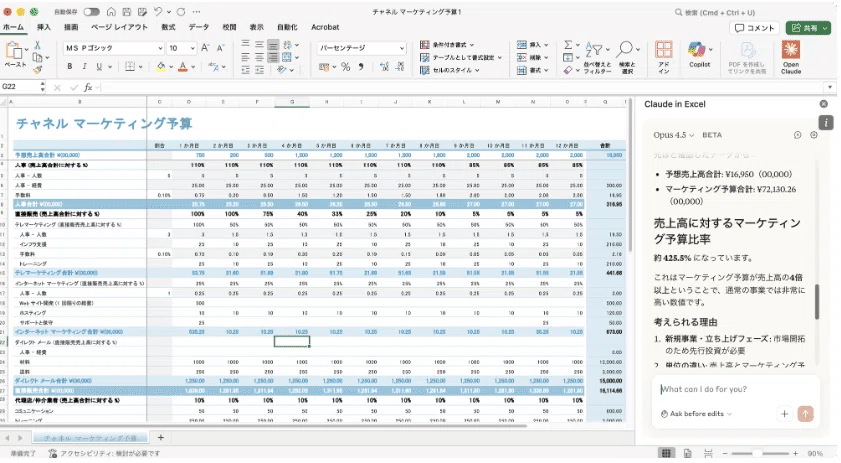Toggle italic formatting

tap(85, 67)
